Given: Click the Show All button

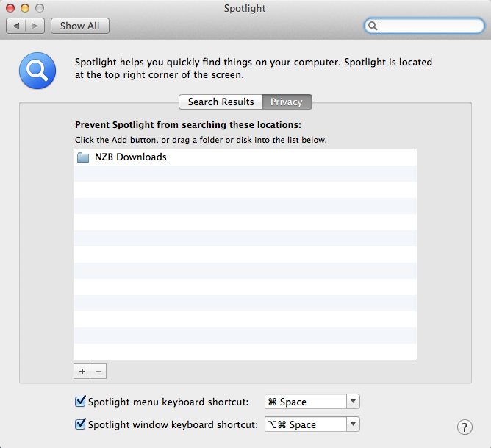Looking at the screenshot, I should (80, 26).
